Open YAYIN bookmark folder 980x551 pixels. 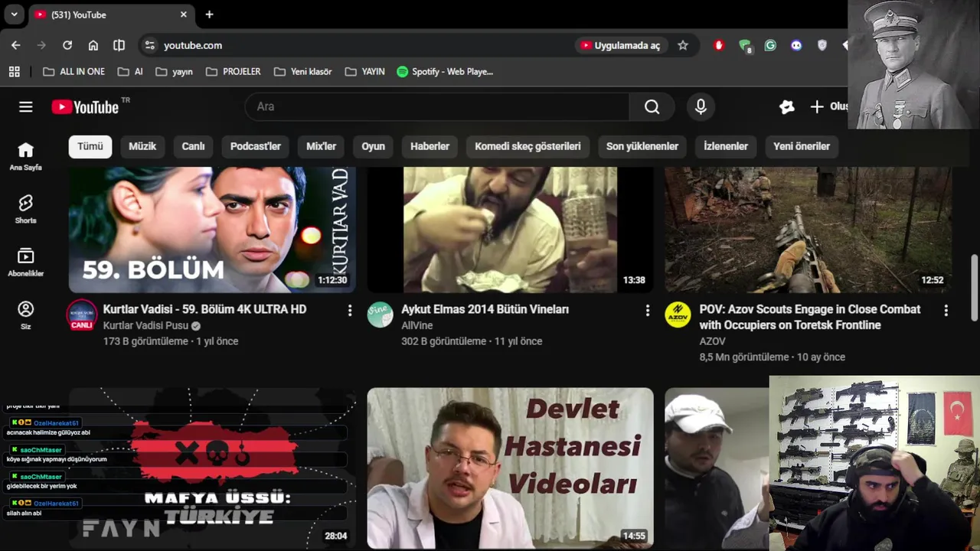pos(365,71)
